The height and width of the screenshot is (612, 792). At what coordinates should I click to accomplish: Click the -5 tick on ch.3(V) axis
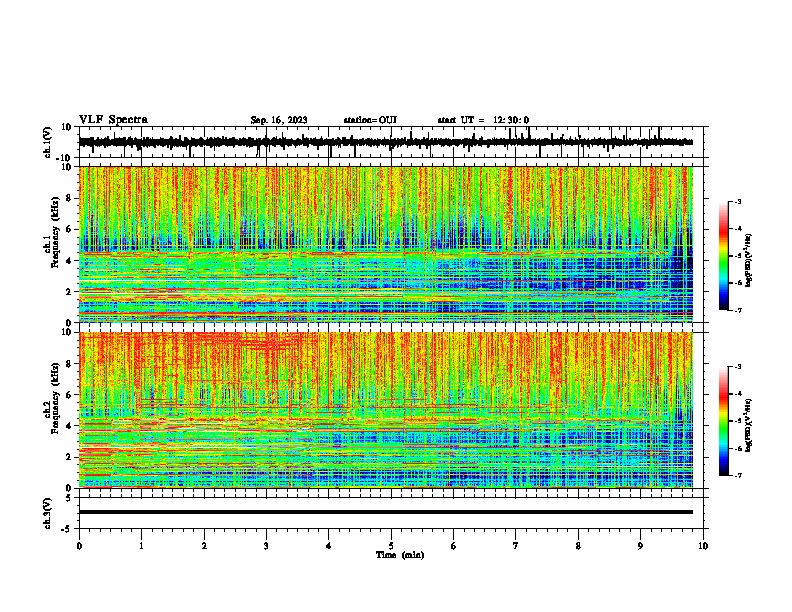[x=68, y=529]
